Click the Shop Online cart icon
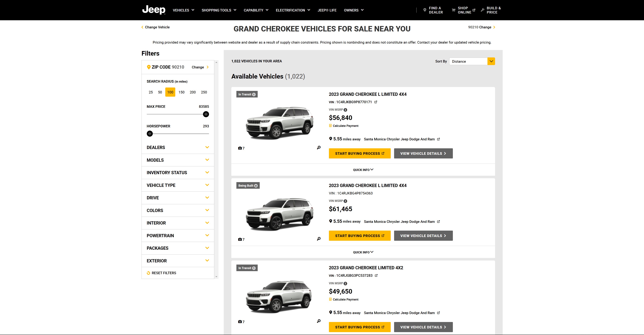The width and height of the screenshot is (644, 335). (454, 10)
